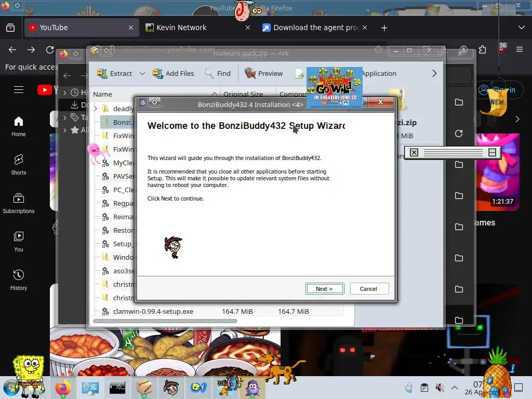
Task: Select clamwin-0.99.4-setup.exe in Ark
Action: pos(153,311)
